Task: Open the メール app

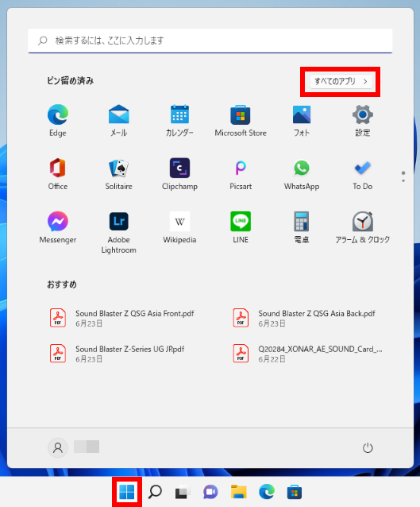Action: pyautogui.click(x=118, y=121)
